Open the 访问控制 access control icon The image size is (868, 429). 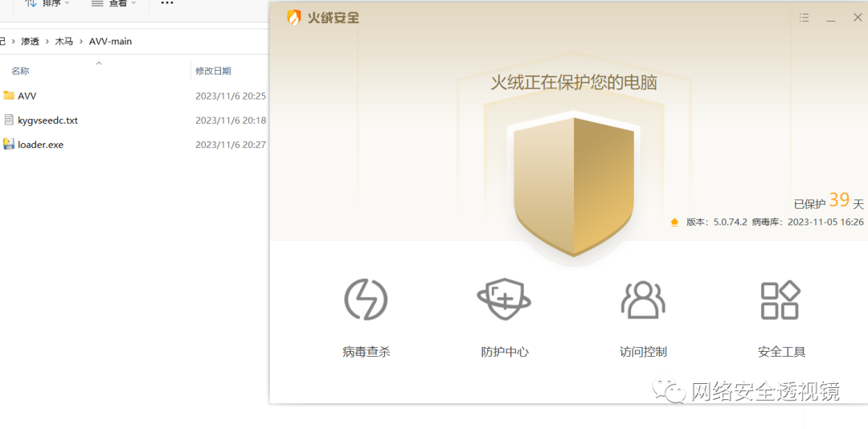click(x=643, y=300)
